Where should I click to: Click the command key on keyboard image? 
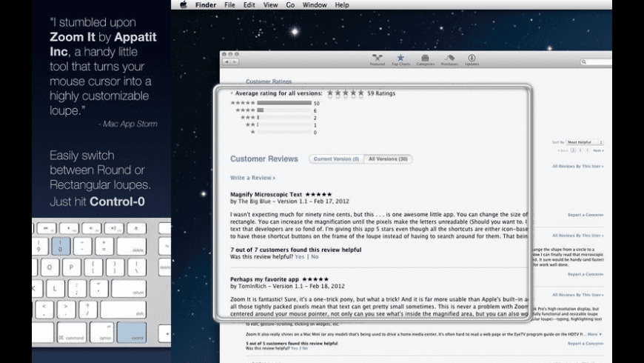pos(72,332)
